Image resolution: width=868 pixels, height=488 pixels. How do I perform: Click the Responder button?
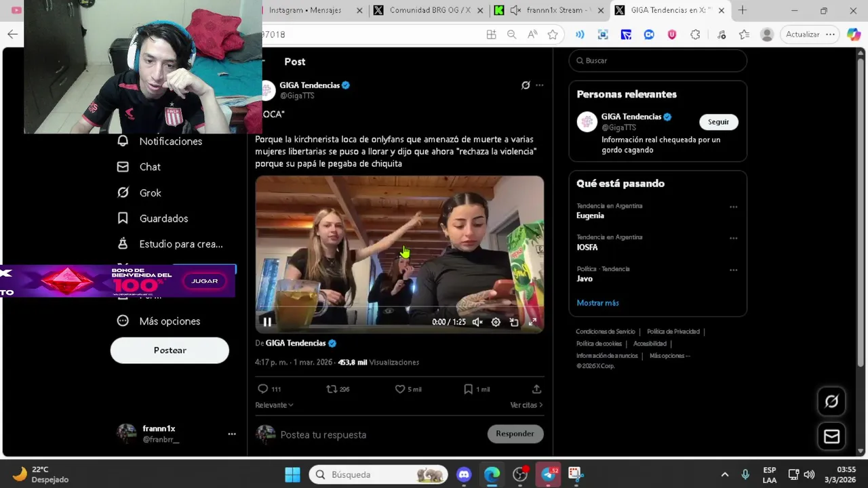point(515,434)
